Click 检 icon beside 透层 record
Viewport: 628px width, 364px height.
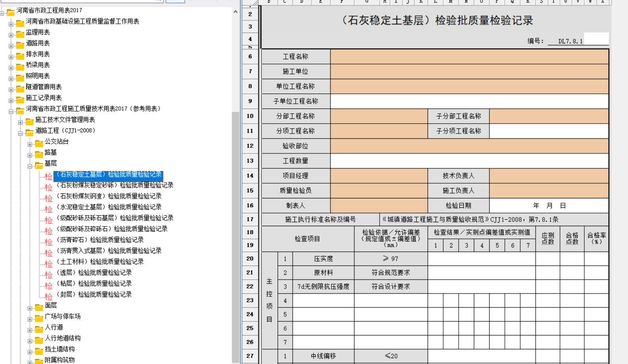(48, 275)
